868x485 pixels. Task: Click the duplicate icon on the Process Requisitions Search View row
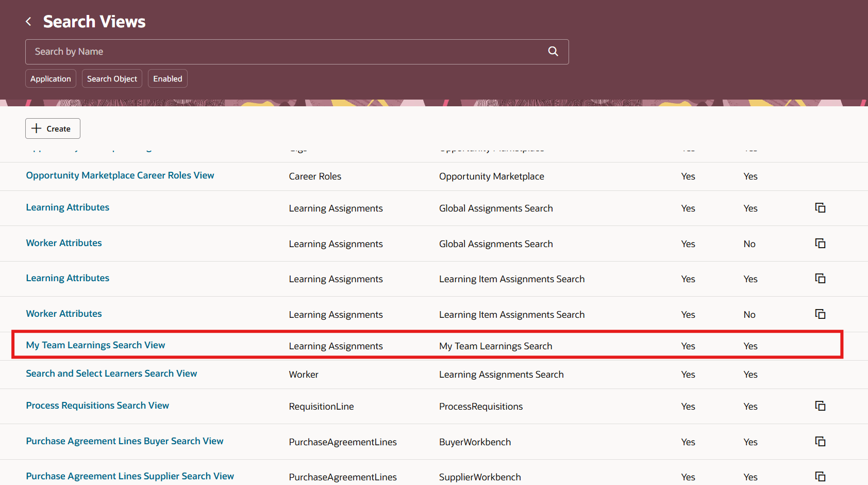(820, 406)
